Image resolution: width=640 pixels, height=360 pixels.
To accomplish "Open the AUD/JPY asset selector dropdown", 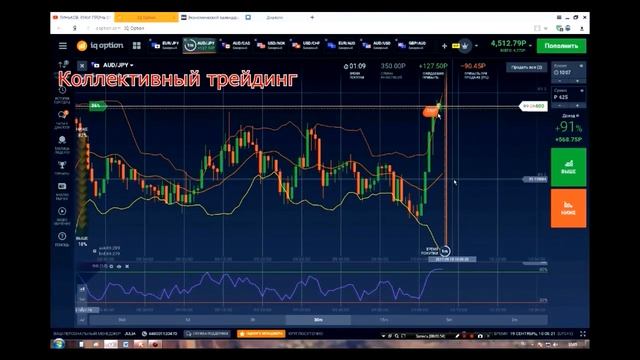I will coord(118,65).
